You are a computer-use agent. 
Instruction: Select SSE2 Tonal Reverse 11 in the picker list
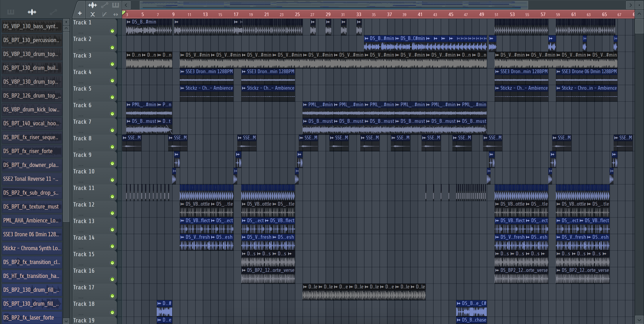(x=32, y=179)
